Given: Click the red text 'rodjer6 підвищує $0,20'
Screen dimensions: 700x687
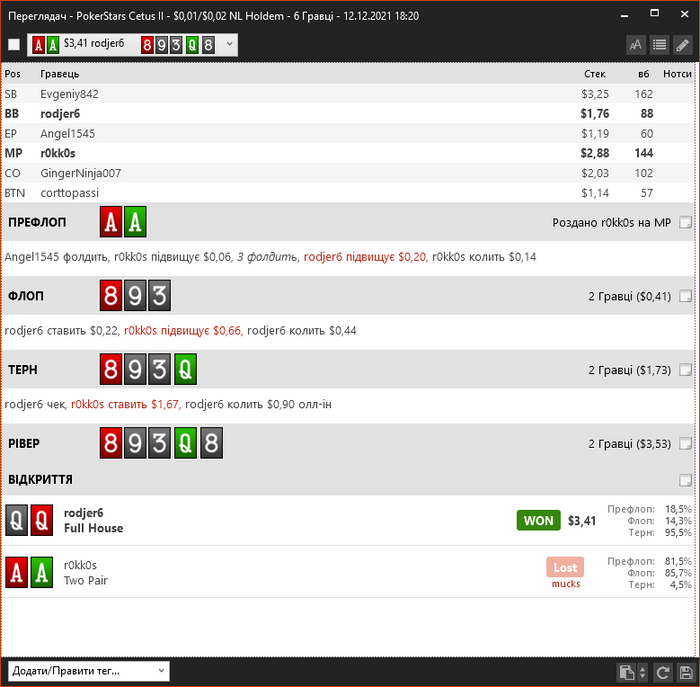Looking at the screenshot, I should (366, 257).
